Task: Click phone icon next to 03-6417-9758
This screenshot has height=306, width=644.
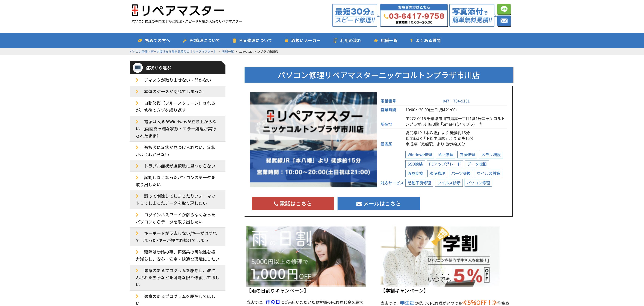Action: click(x=386, y=16)
